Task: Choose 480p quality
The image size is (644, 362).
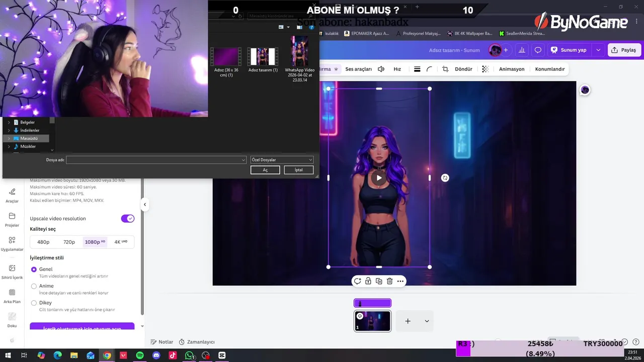Action: coord(43,242)
